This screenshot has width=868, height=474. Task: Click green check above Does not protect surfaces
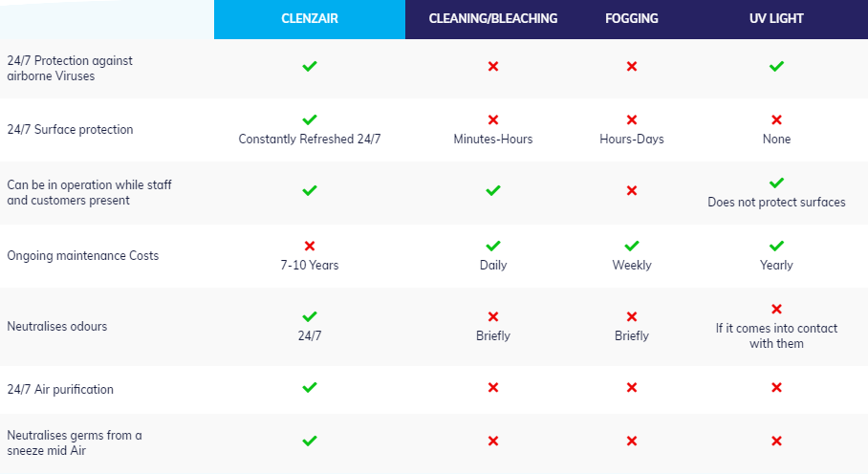pos(776,183)
